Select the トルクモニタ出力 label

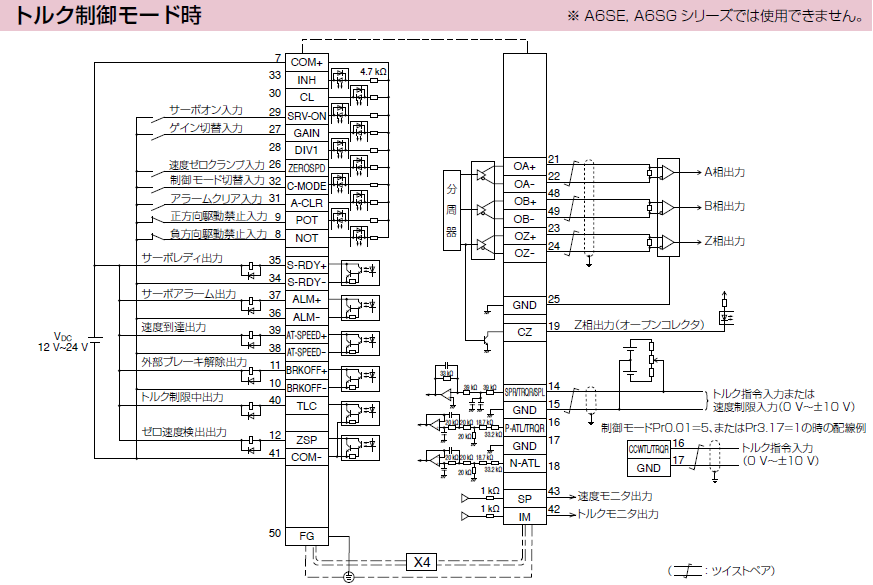click(x=617, y=514)
